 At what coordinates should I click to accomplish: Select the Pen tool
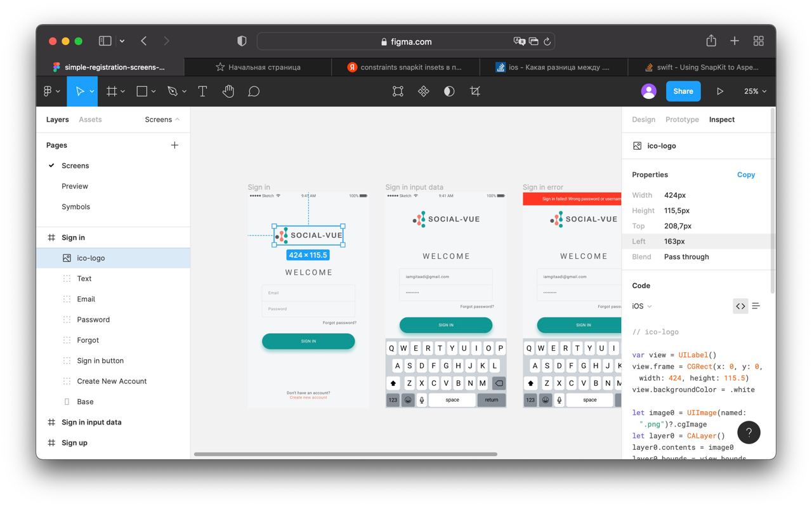click(x=173, y=91)
